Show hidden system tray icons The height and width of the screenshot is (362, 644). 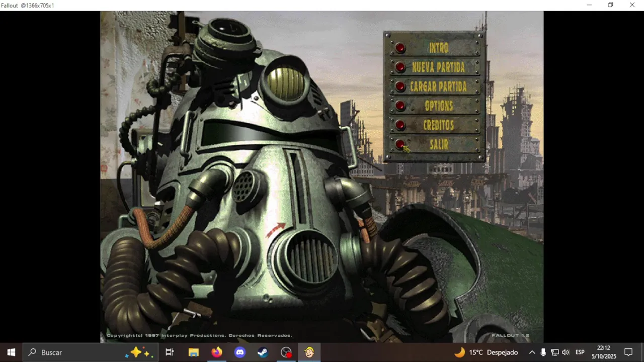532,352
